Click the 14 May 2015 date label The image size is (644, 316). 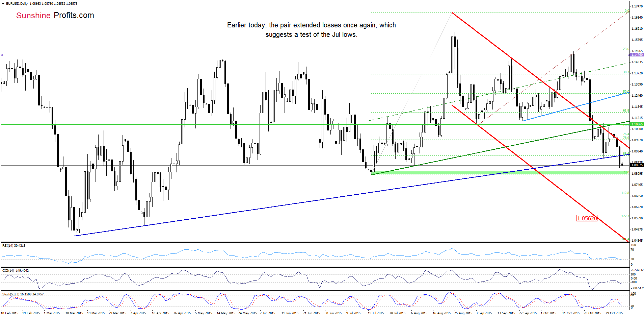tap(226, 313)
